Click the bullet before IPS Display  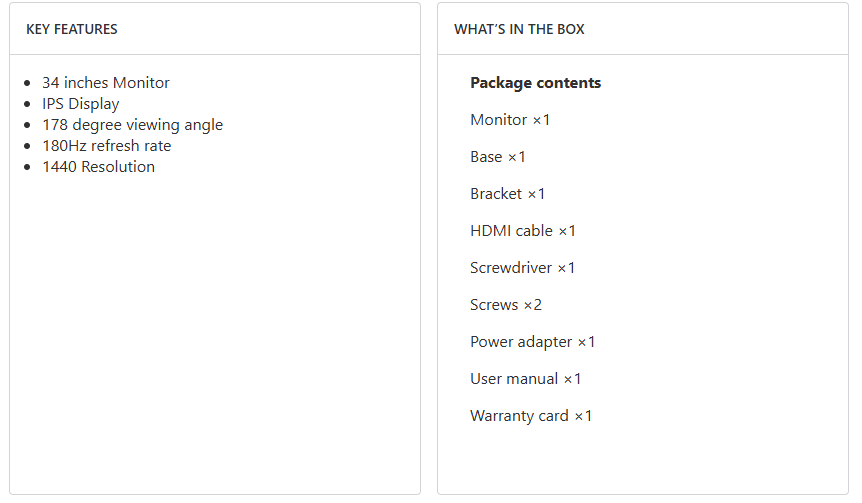click(27, 104)
